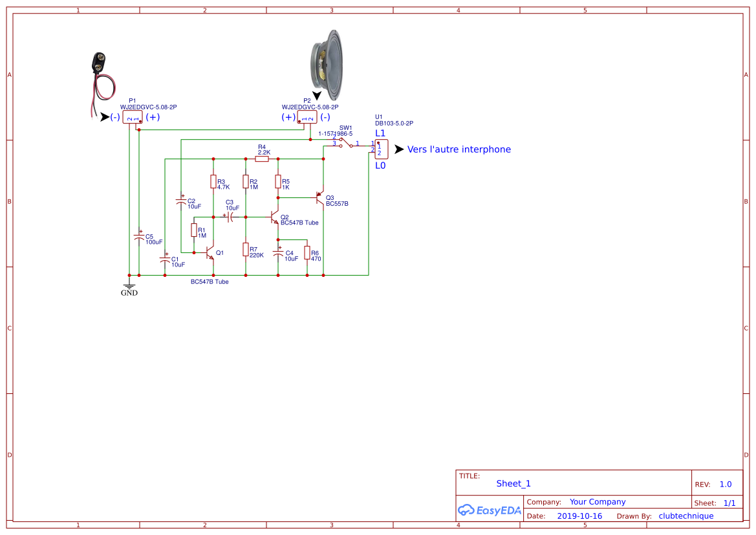Click the clubtechnique Drawn By text
756x535 pixels.
click(686, 516)
